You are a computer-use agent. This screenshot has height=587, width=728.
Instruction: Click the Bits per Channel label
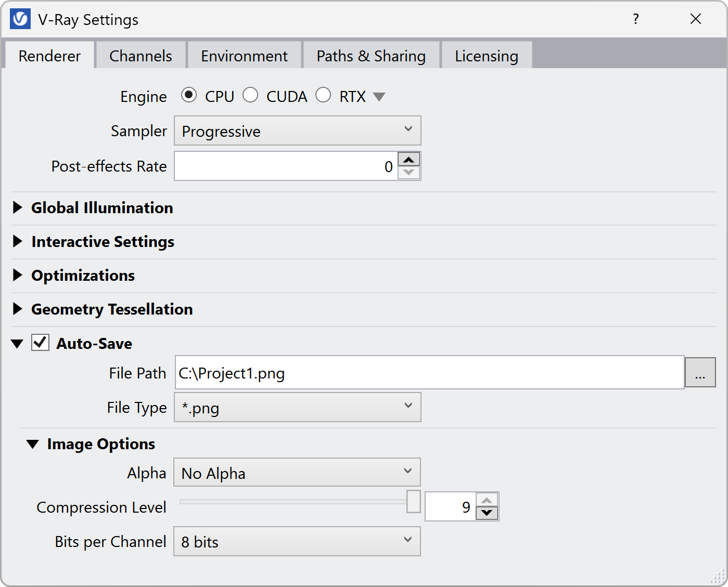tap(110, 542)
